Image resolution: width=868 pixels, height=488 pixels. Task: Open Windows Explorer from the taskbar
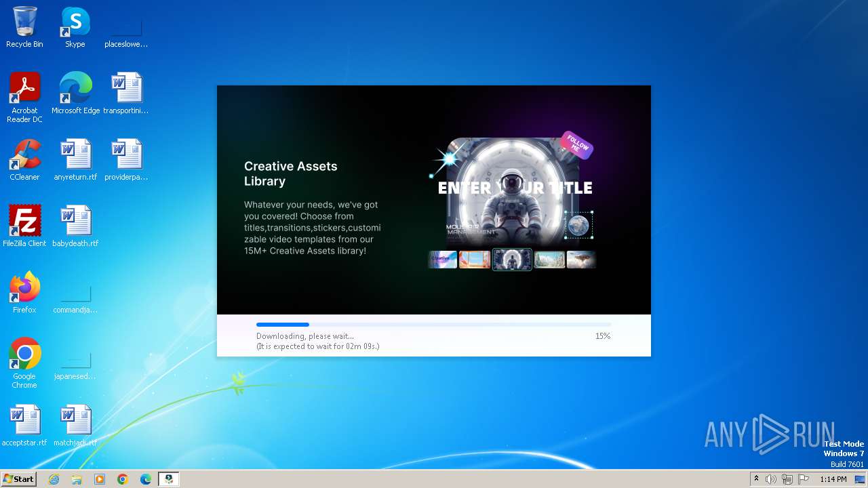pos(77,479)
